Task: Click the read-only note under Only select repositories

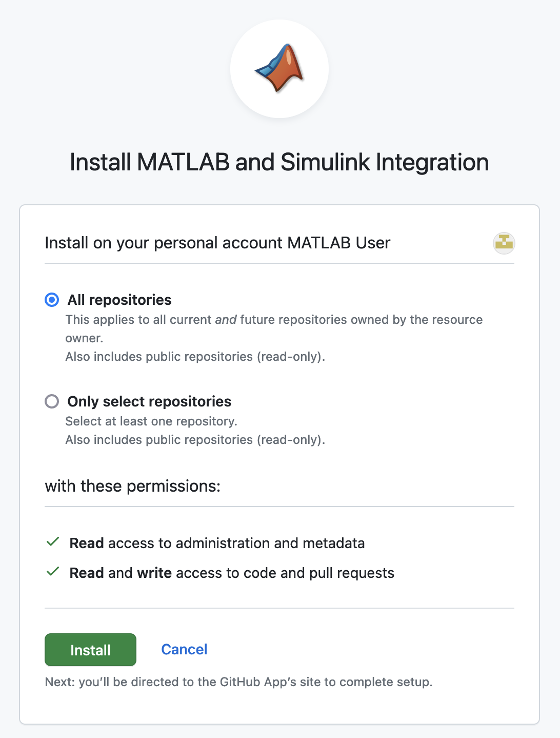Action: click(195, 440)
